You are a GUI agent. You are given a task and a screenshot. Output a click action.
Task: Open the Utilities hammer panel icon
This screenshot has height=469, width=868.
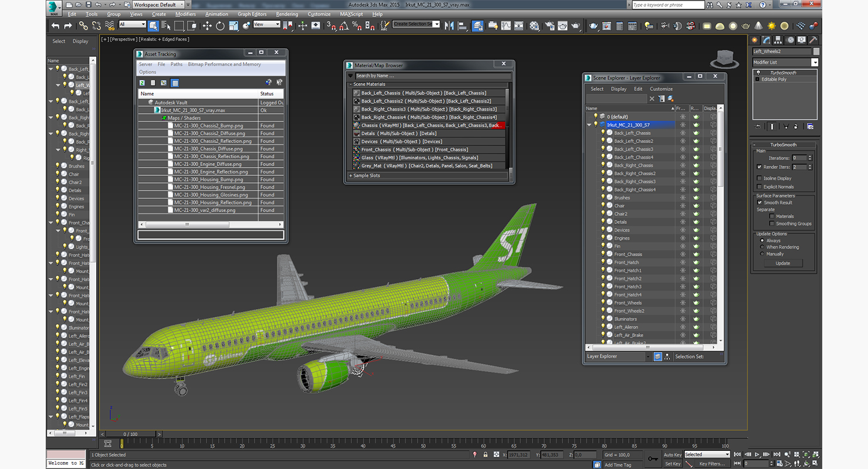point(814,40)
